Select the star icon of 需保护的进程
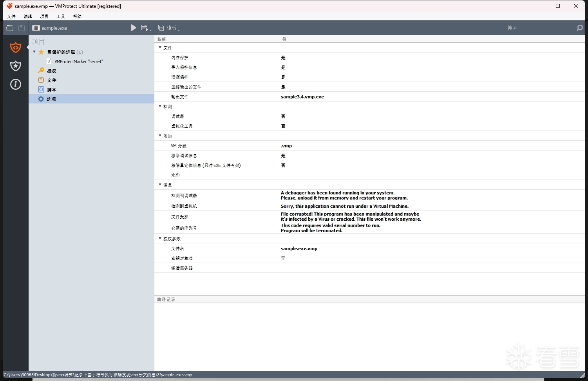 click(41, 52)
